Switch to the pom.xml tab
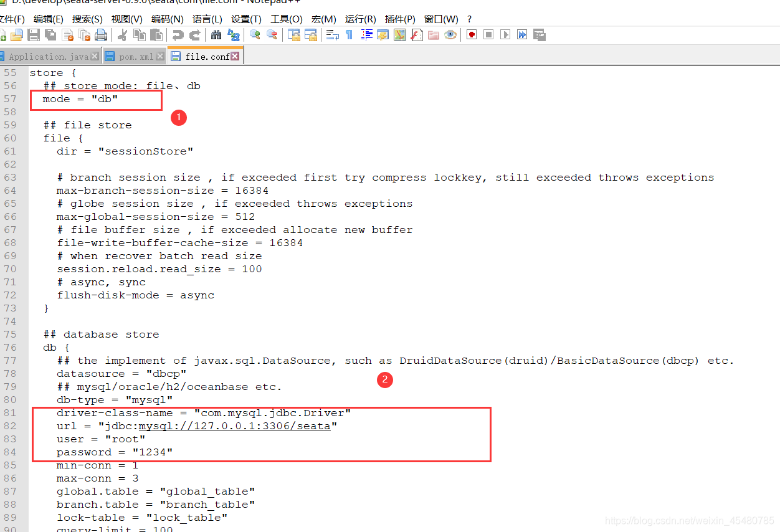Viewport: 780px width, 532px height. (x=136, y=57)
